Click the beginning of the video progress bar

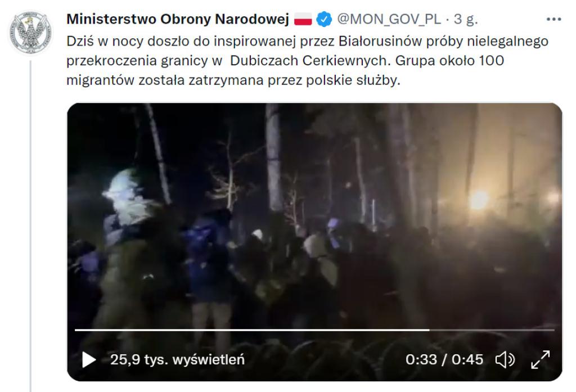coord(76,330)
